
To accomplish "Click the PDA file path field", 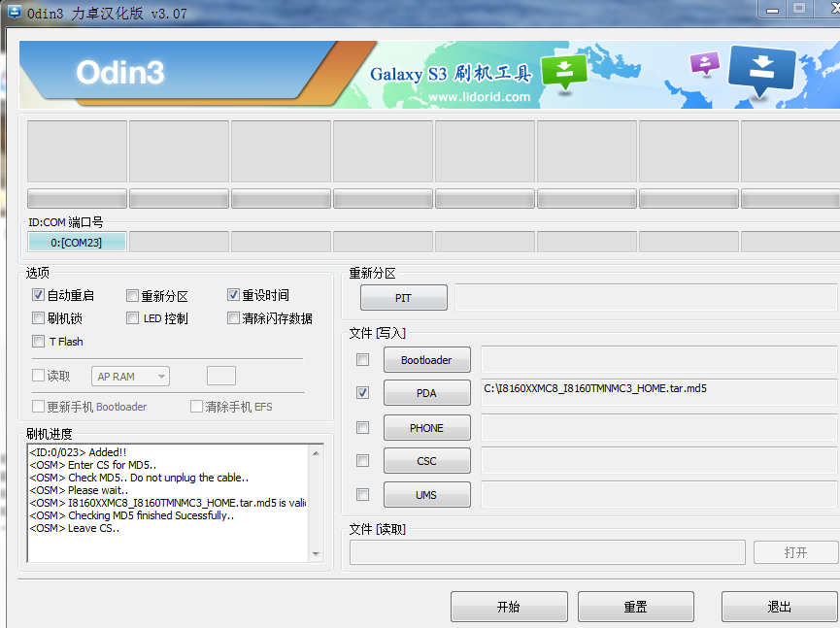I will tap(659, 392).
